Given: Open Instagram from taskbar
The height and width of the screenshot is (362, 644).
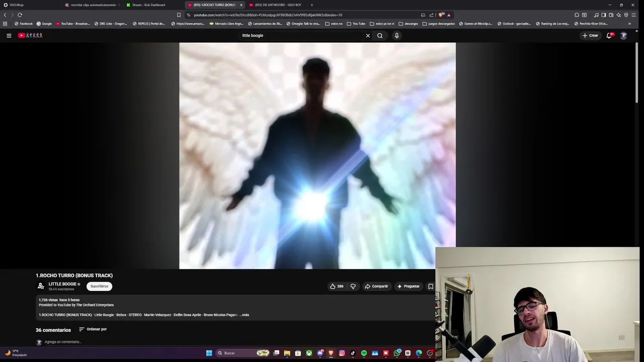Looking at the screenshot, I should tap(342, 353).
